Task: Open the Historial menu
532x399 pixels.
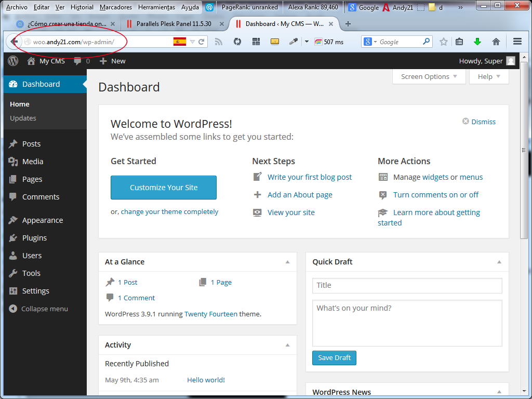Action: click(82, 7)
